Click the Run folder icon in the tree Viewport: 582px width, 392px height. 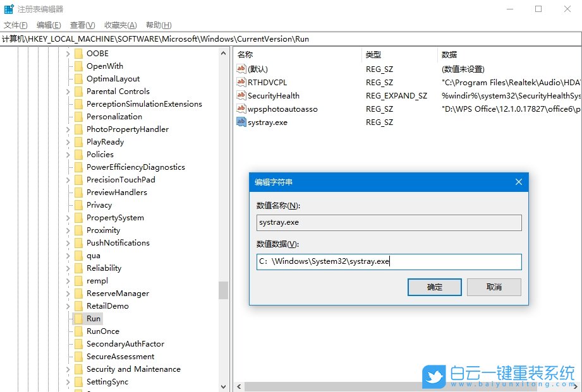tap(79, 319)
